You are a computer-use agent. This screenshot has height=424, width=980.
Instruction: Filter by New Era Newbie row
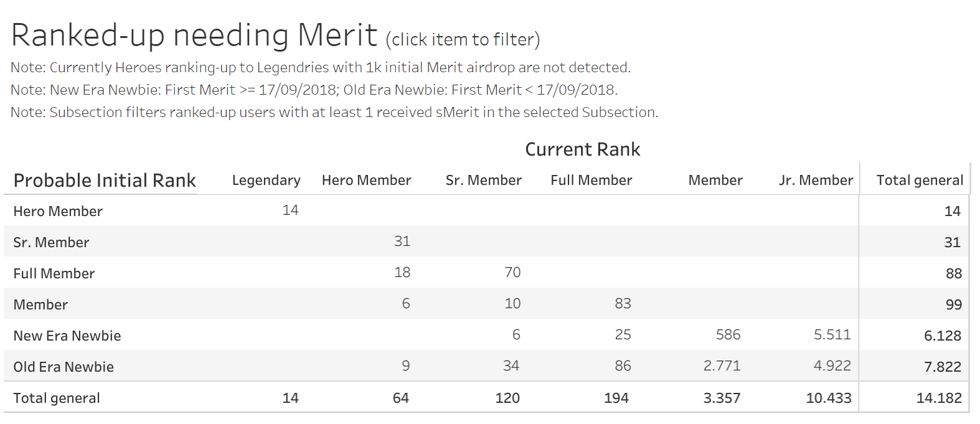[67, 336]
